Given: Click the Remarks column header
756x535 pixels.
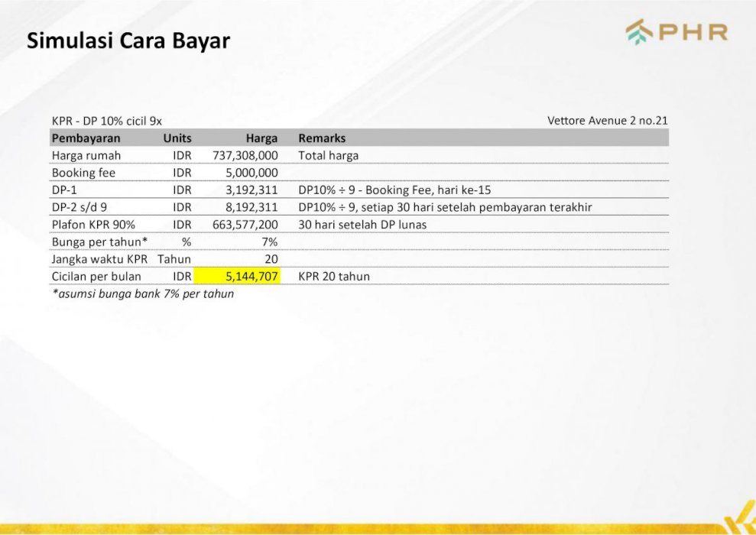Looking at the screenshot, I should click(322, 138).
